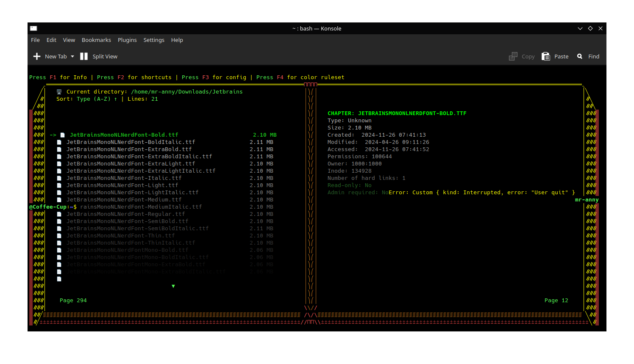Open the Plugins menu
Viewport: 634px width, 364px height.
[127, 40]
